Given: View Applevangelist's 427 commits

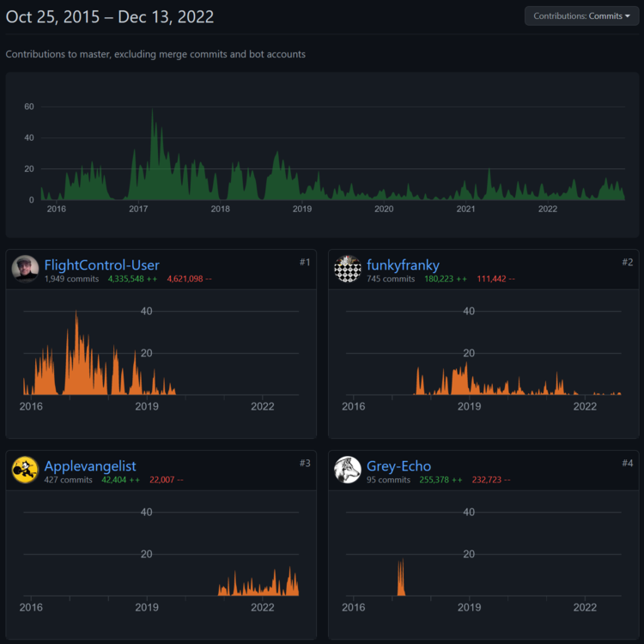Looking at the screenshot, I should tap(68, 480).
